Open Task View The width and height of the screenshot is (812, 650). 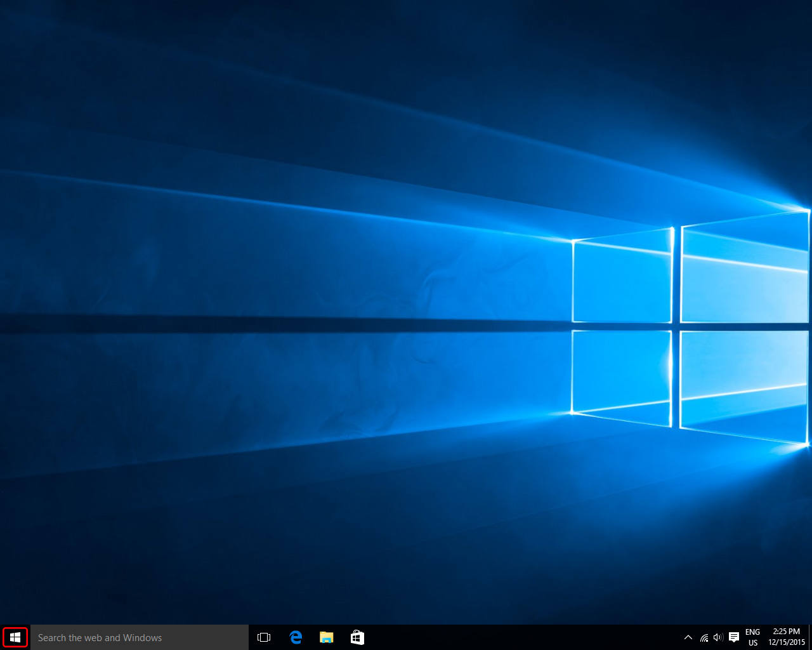coord(264,637)
